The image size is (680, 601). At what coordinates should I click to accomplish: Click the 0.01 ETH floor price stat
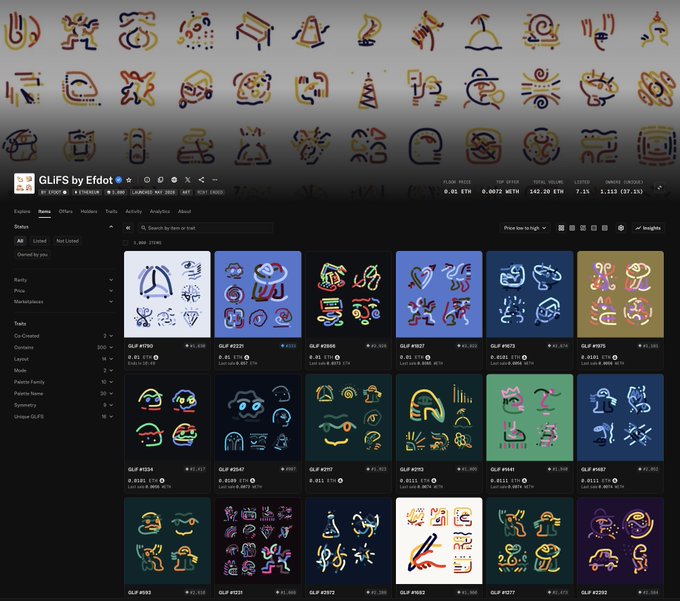click(457, 191)
